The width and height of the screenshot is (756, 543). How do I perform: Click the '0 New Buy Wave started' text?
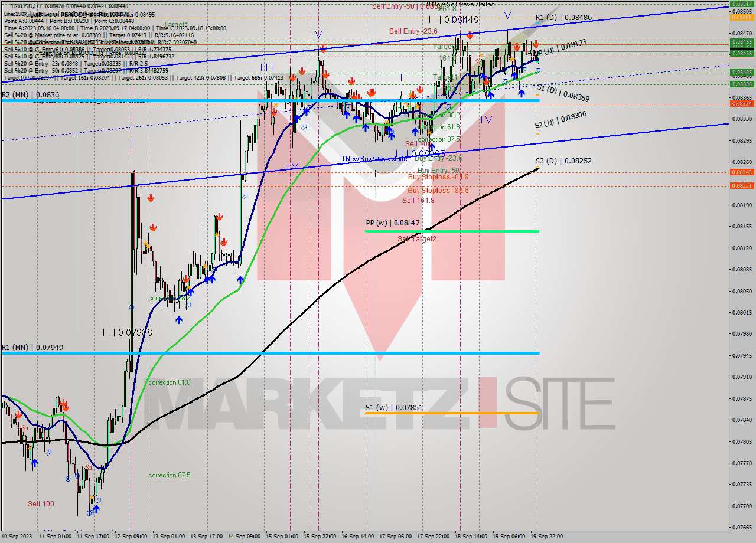click(x=375, y=159)
